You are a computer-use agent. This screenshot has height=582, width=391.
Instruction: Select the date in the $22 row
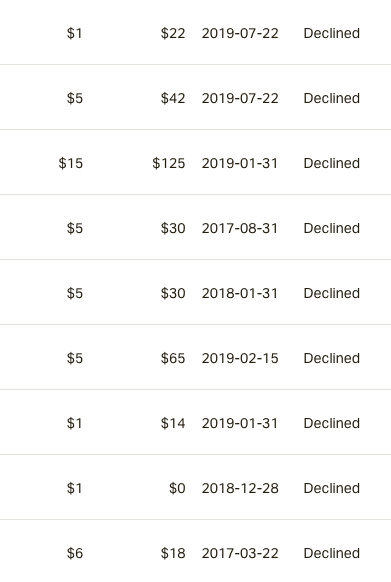[240, 33]
